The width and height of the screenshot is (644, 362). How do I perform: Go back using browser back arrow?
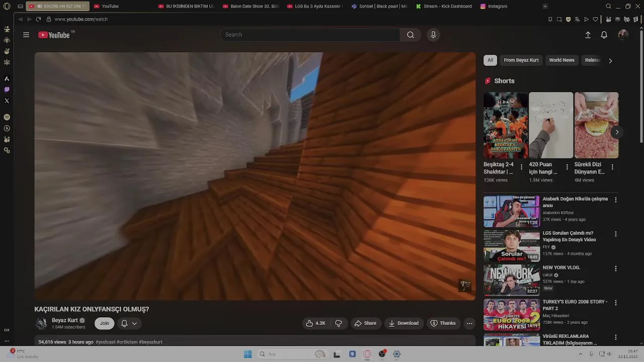click(x=20, y=19)
